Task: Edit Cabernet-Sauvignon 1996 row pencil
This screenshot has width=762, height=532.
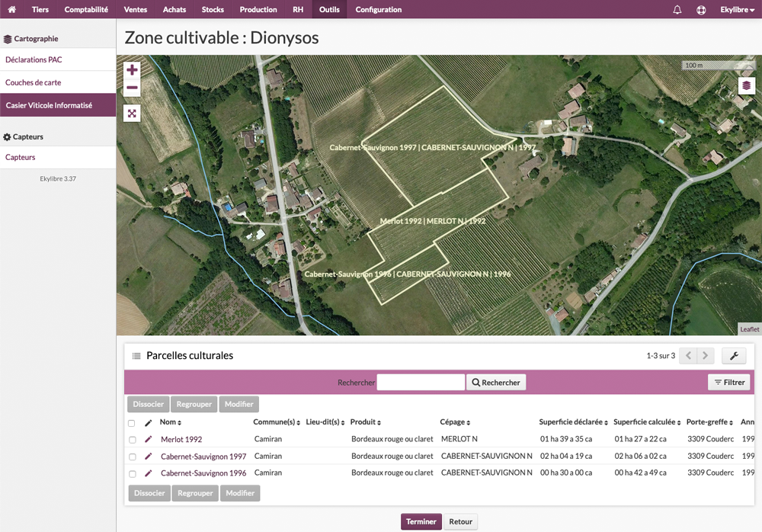Action: (149, 473)
